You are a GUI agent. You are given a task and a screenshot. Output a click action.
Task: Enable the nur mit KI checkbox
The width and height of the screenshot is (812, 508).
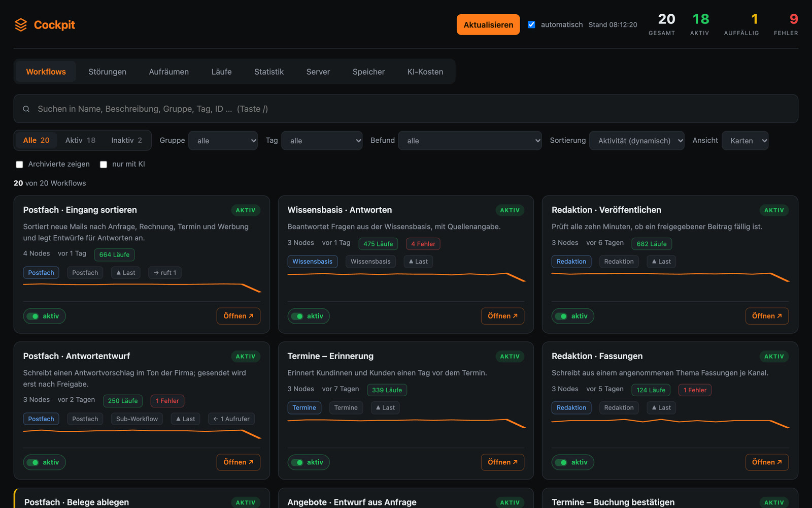click(x=104, y=164)
